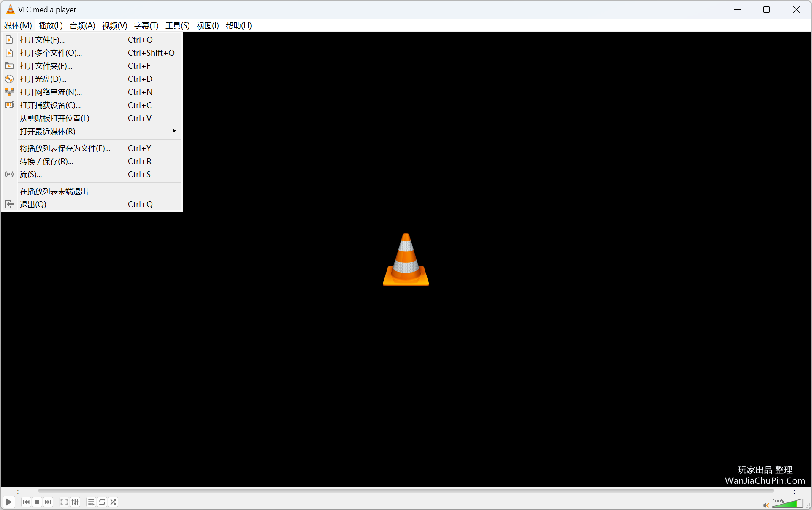Click the Open File menu icon

(9, 40)
